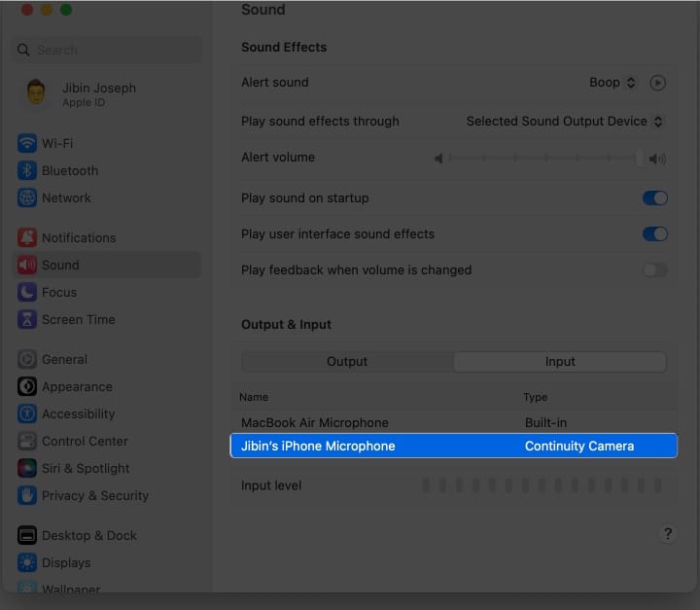Image resolution: width=700 pixels, height=610 pixels.
Task: Open Wi-Fi settings icon in sidebar
Action: pyautogui.click(x=27, y=143)
